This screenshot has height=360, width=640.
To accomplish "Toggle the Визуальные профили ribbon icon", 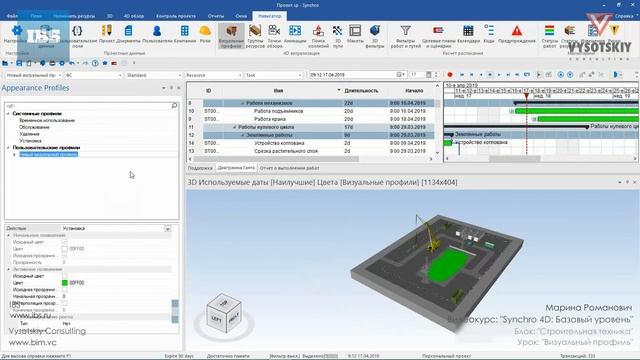I will [x=231, y=36].
